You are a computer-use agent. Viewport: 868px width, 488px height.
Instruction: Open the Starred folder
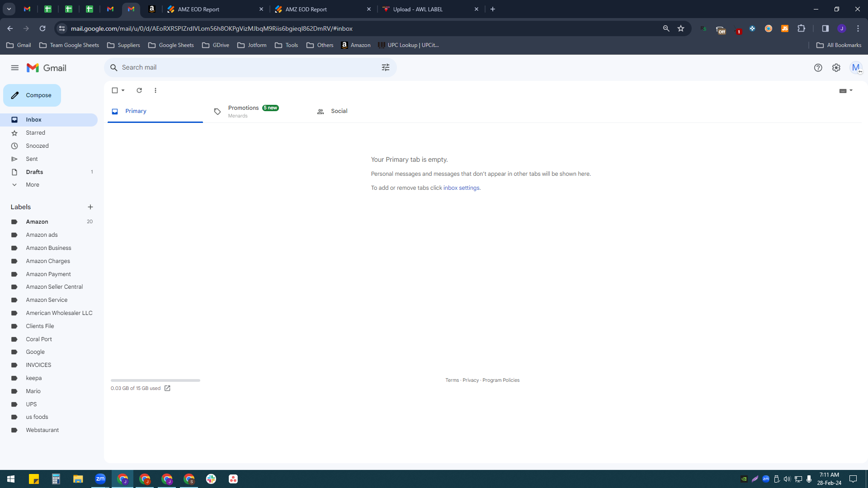coord(49,133)
